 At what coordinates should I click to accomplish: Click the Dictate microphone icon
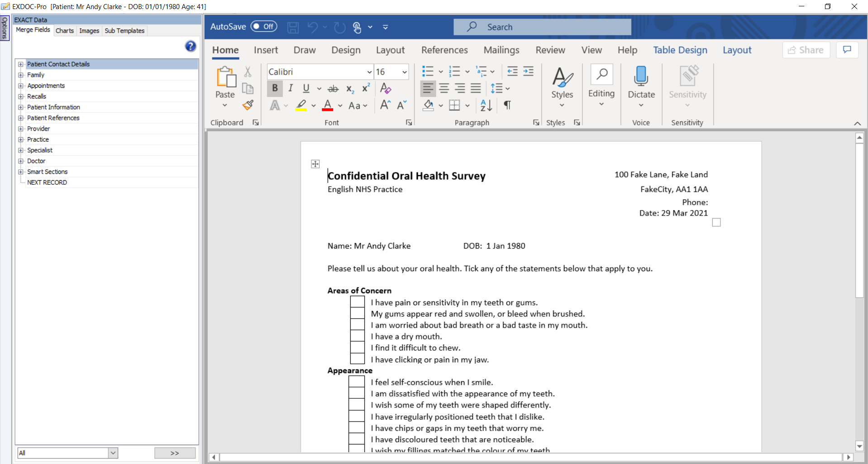click(x=641, y=76)
